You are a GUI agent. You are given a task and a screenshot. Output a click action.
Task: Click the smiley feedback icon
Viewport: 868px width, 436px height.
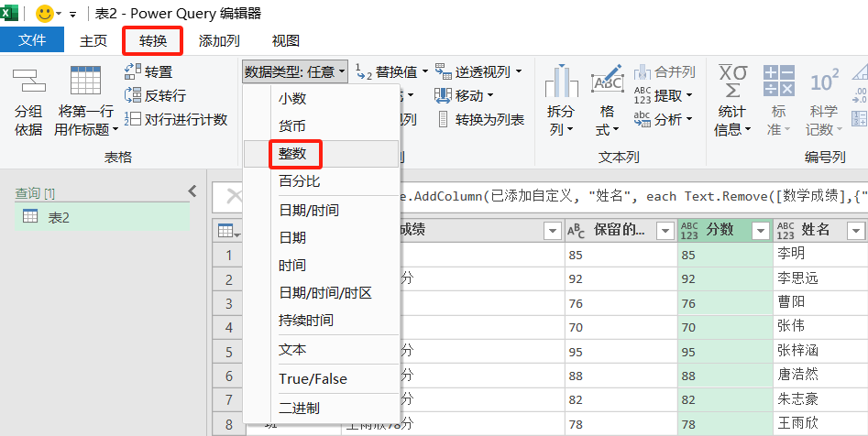[x=44, y=13]
